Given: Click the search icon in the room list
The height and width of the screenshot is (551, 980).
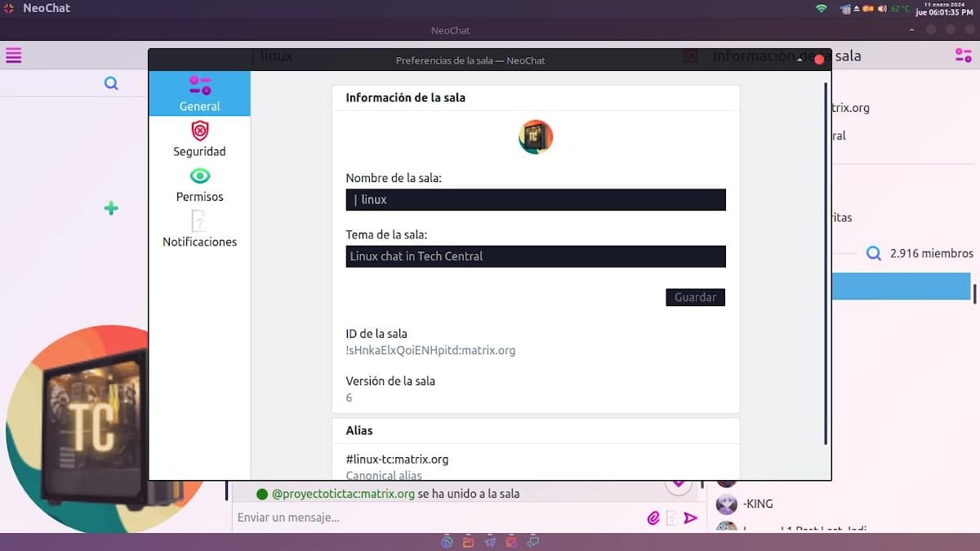Looking at the screenshot, I should pyautogui.click(x=111, y=83).
